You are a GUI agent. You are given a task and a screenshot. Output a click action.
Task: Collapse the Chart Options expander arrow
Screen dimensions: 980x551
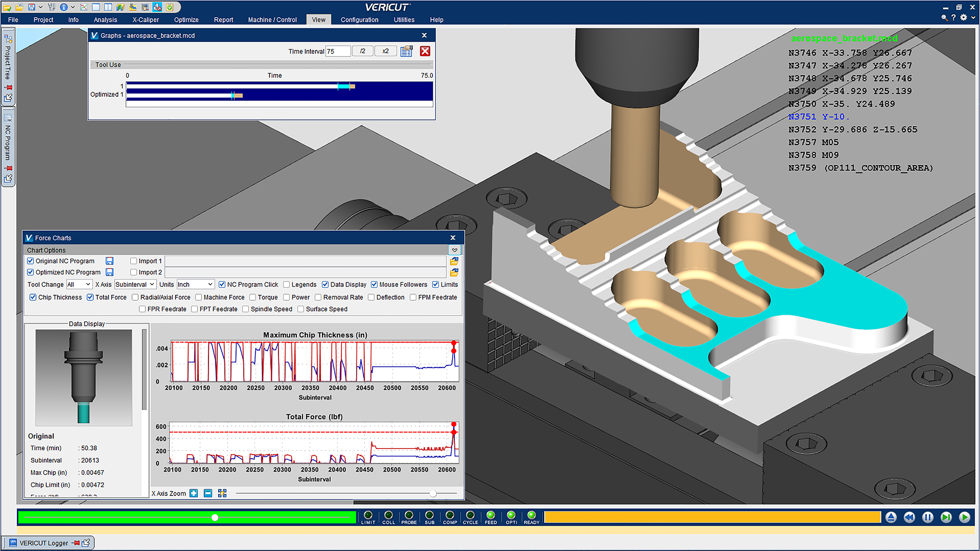(x=454, y=250)
